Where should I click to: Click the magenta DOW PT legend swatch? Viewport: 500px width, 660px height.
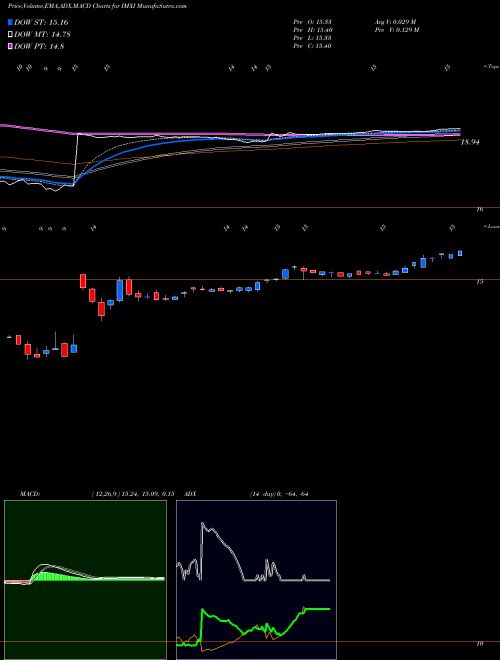pos(10,46)
